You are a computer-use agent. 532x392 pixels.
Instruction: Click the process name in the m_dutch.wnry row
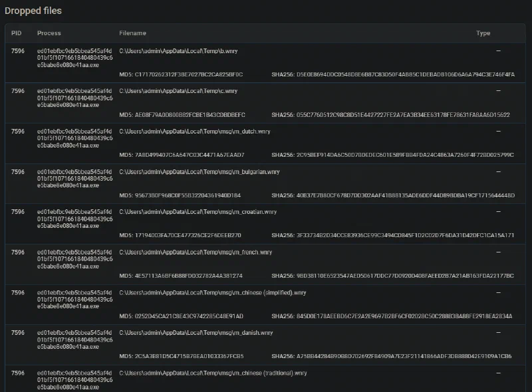pyautogui.click(x=75, y=138)
